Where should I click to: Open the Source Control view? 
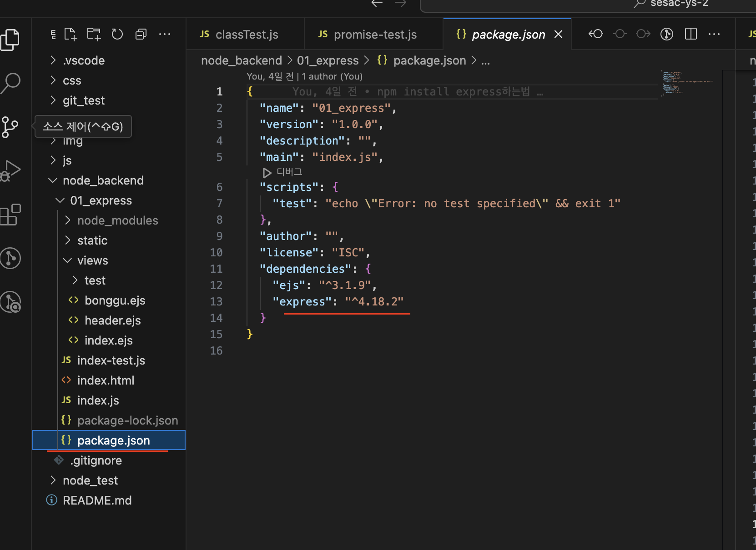pyautogui.click(x=11, y=127)
